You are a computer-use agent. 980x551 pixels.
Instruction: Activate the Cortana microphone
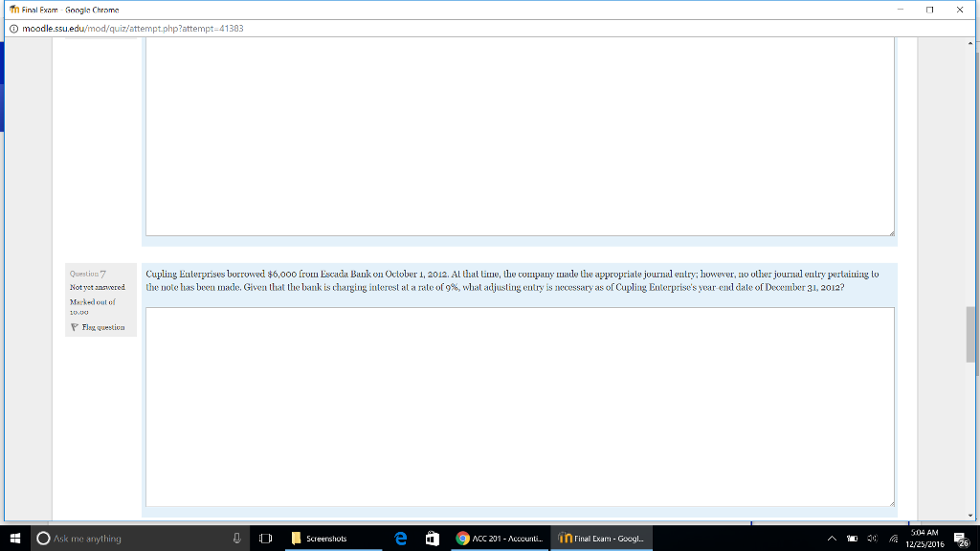pyautogui.click(x=234, y=538)
